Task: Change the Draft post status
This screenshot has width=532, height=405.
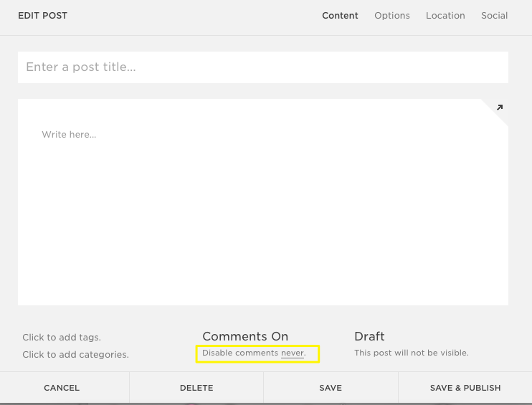Action: tap(369, 336)
